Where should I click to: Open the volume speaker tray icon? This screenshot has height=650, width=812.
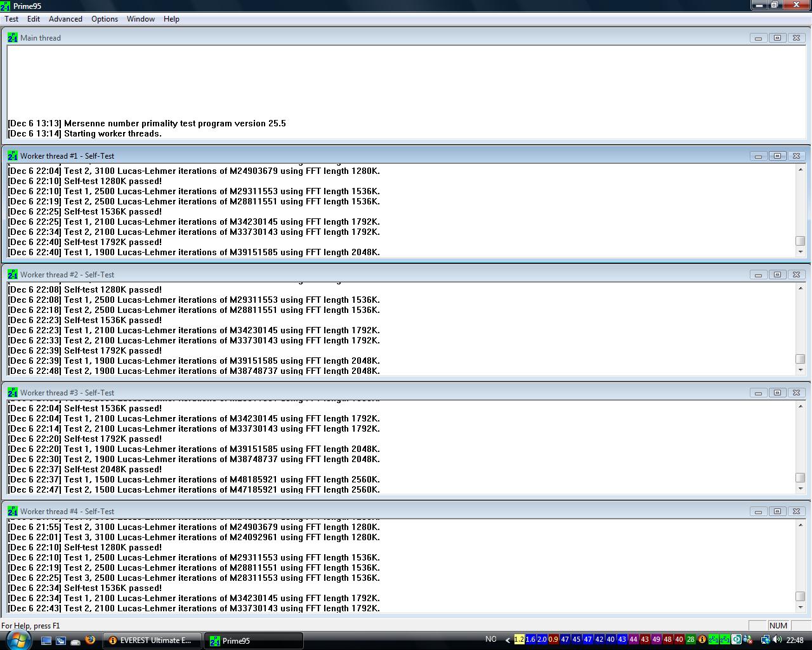[777, 639]
